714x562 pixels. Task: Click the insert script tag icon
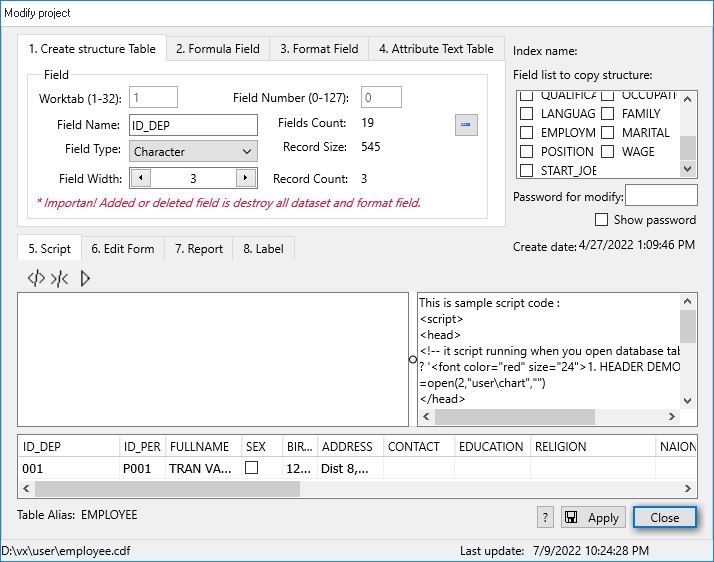pyautogui.click(x=36, y=278)
